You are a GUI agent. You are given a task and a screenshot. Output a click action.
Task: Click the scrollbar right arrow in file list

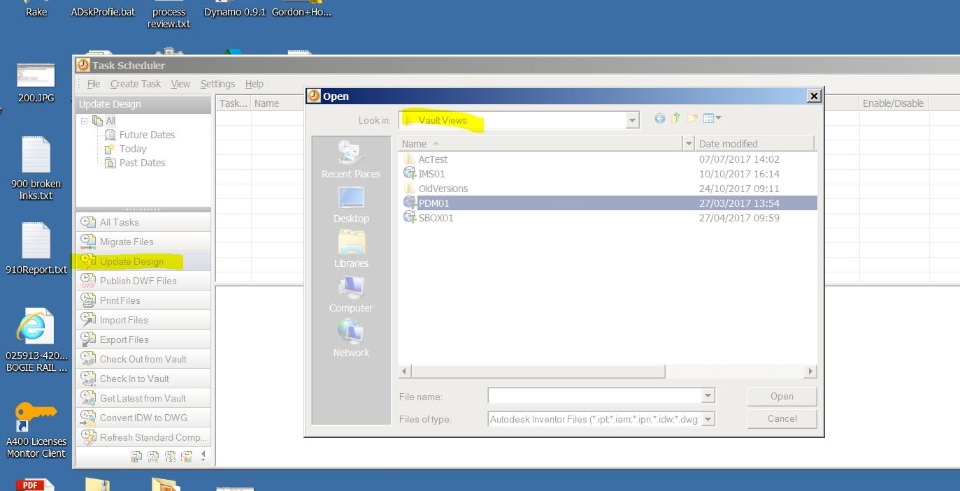811,372
